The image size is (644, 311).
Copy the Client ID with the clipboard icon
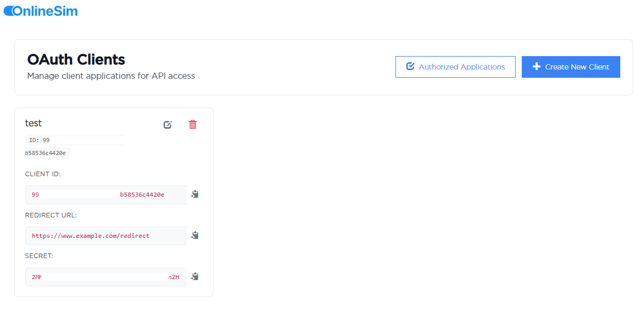click(194, 194)
